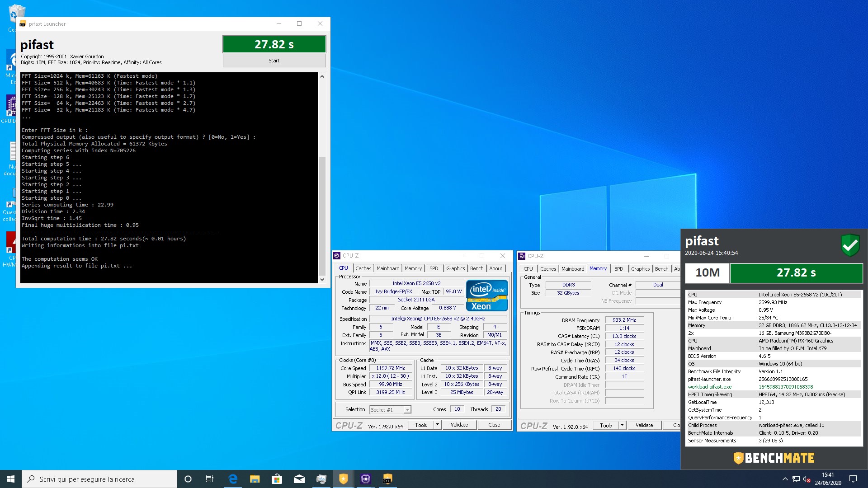The height and width of the screenshot is (488, 868).
Task: Open Graphics tab in right CPU-Z window
Action: point(640,269)
